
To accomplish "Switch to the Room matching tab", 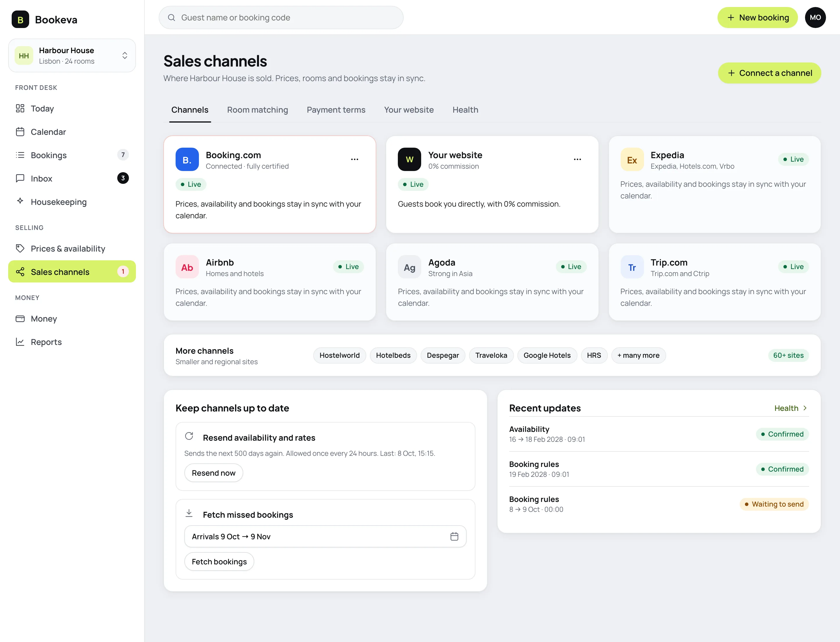I will (258, 110).
